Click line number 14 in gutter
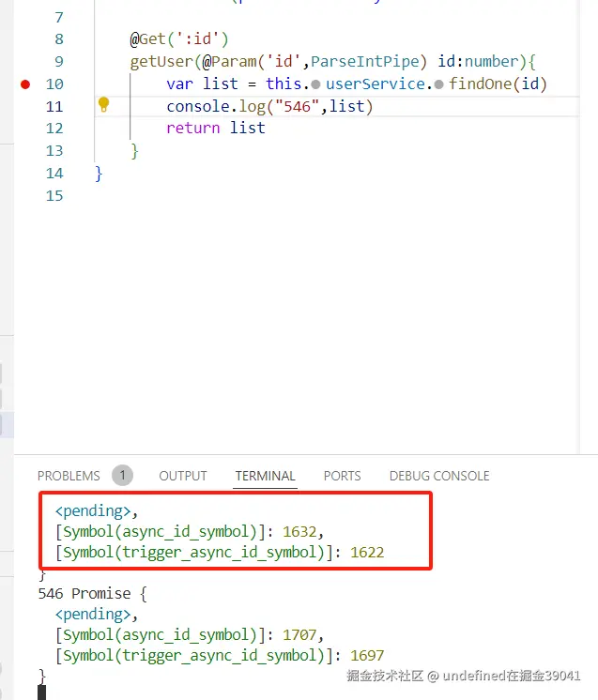598x700 pixels. pyautogui.click(x=54, y=174)
